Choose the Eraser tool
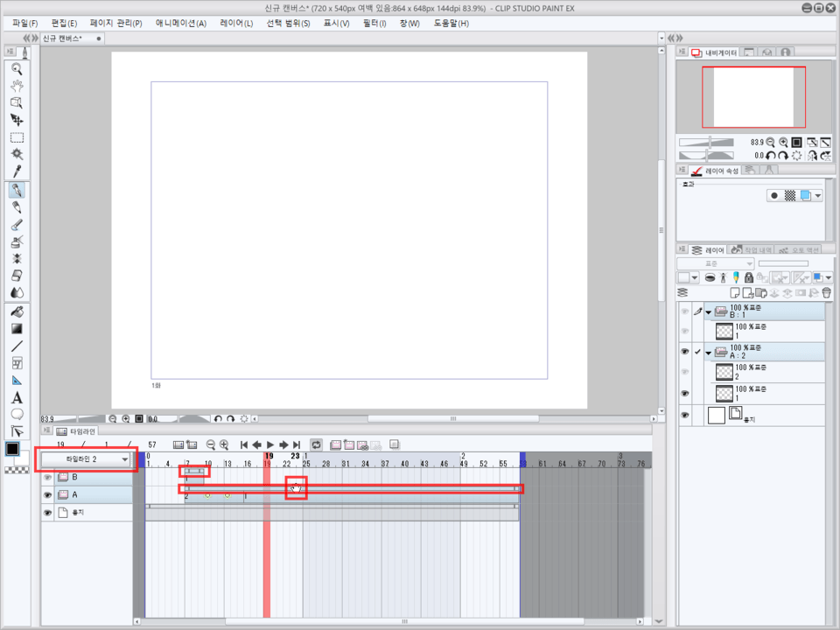The width and height of the screenshot is (840, 630). tap(17, 276)
